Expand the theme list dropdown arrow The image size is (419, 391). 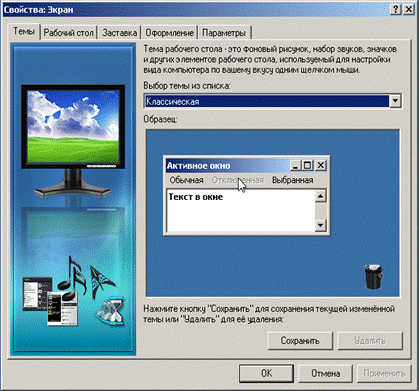click(x=395, y=101)
